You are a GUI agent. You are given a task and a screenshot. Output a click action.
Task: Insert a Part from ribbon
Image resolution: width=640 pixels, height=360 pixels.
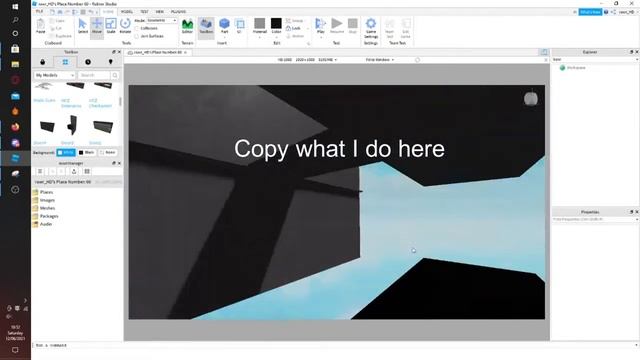[x=224, y=26]
